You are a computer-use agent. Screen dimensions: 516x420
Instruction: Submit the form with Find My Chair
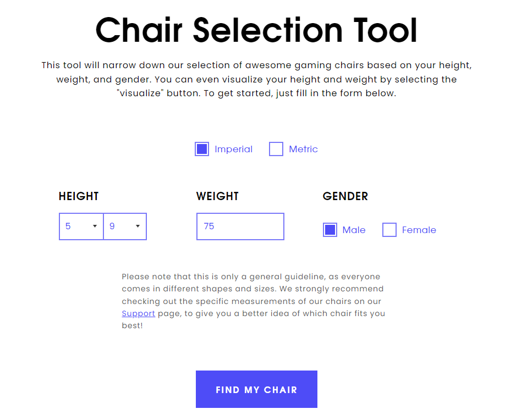tap(256, 389)
